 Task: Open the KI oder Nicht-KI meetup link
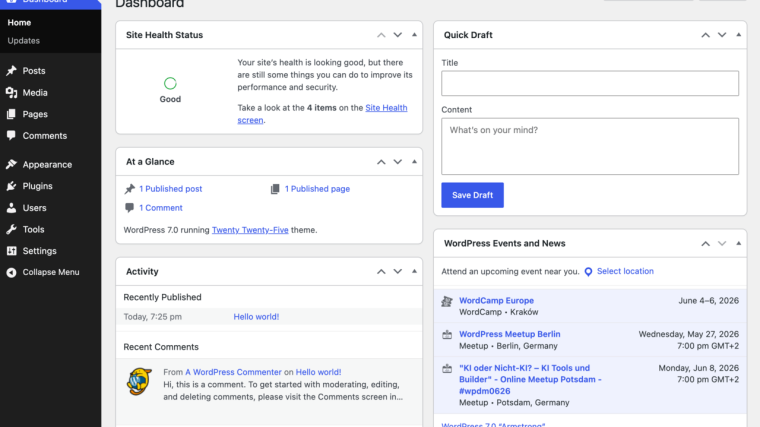[530, 380]
